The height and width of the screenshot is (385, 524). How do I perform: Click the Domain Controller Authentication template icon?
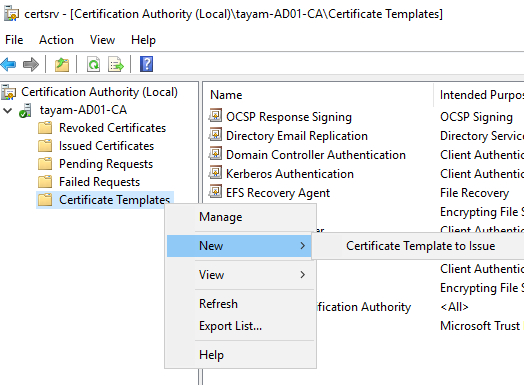point(216,154)
